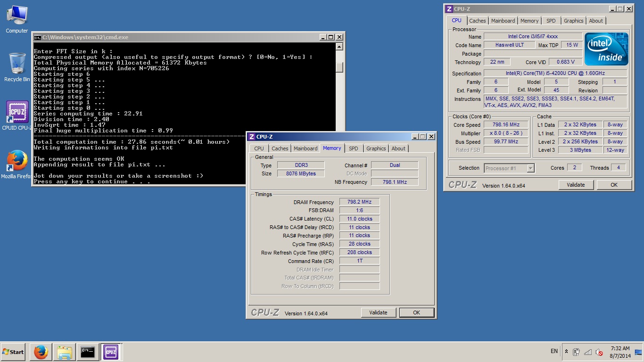The width and height of the screenshot is (644, 362).
Task: Click the Row Refresh Cycle Time 208 clocks
Action: (x=359, y=252)
